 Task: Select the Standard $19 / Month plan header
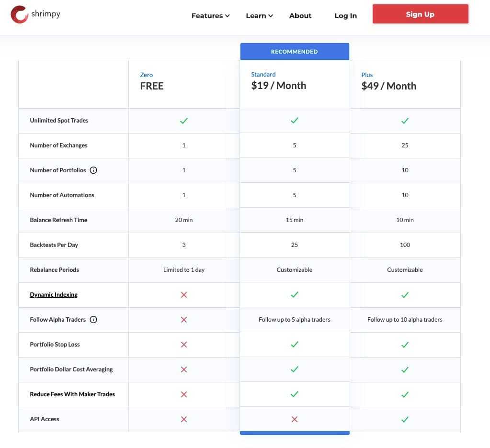click(278, 81)
